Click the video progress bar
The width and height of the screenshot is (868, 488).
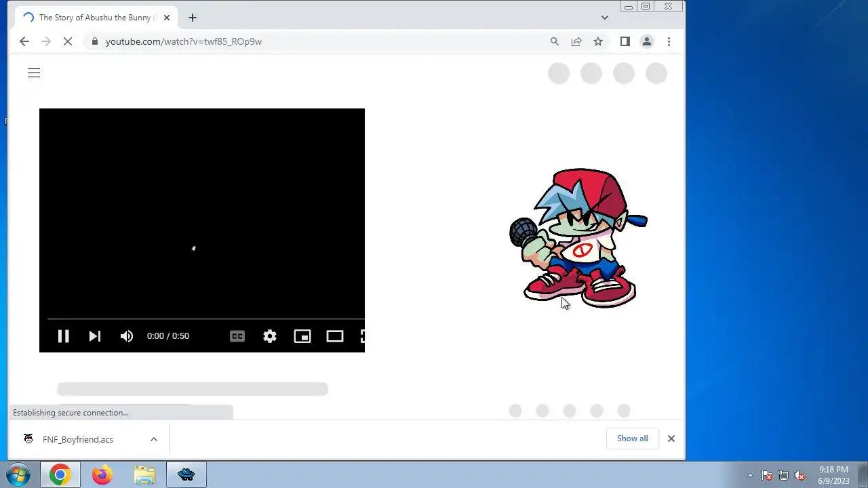[x=206, y=318]
